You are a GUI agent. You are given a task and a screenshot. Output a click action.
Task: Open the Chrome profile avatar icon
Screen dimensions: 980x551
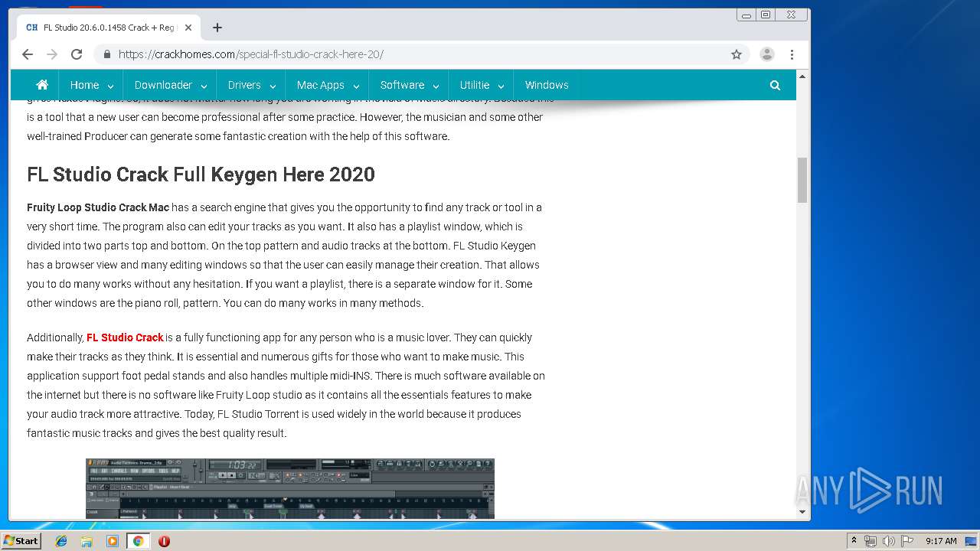pyautogui.click(x=767, y=54)
